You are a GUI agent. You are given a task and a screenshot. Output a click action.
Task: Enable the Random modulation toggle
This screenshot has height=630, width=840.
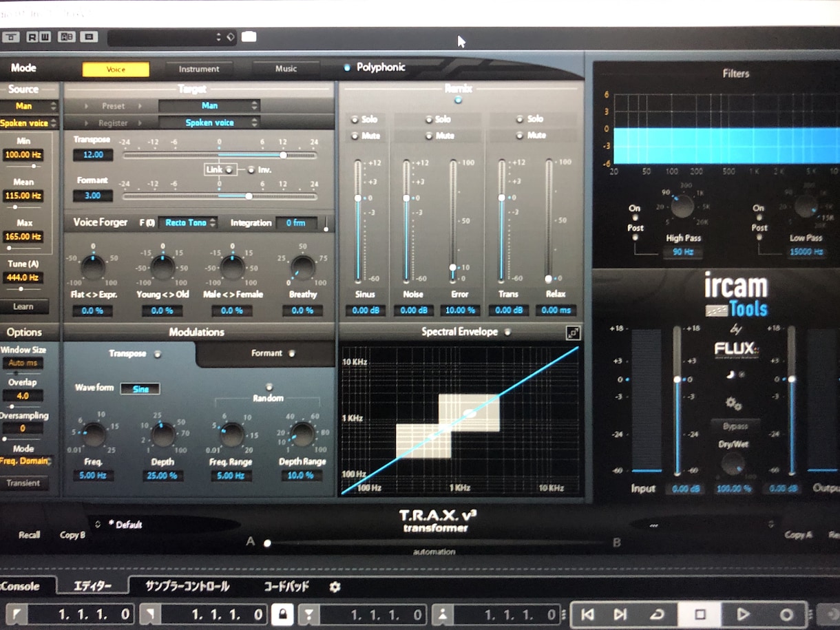coord(269,387)
